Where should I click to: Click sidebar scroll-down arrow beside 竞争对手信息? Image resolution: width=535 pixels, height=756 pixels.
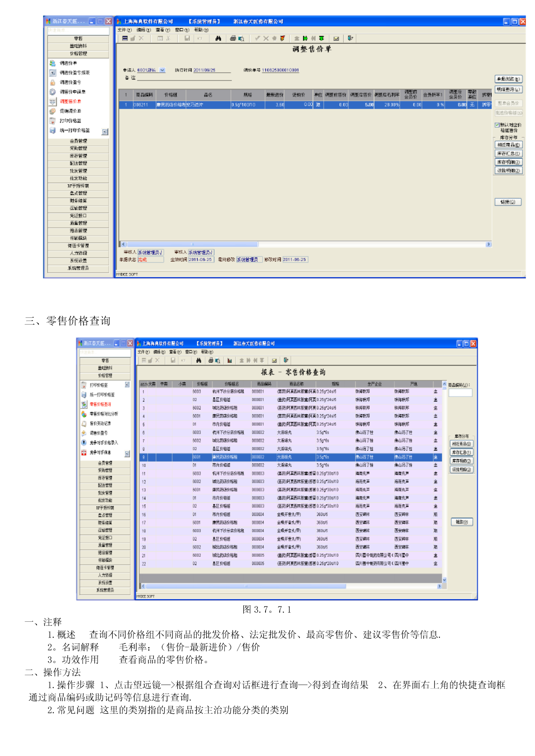tap(127, 454)
